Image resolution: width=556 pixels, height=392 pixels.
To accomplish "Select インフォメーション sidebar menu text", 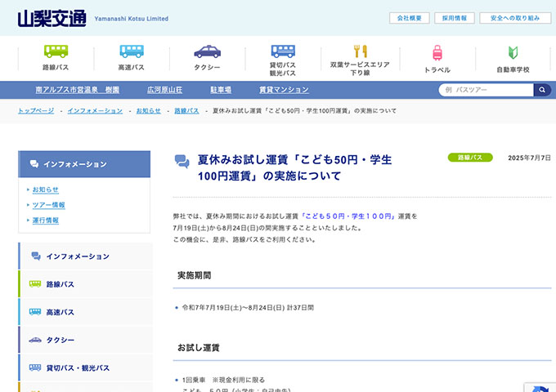I will pyautogui.click(x=78, y=256).
